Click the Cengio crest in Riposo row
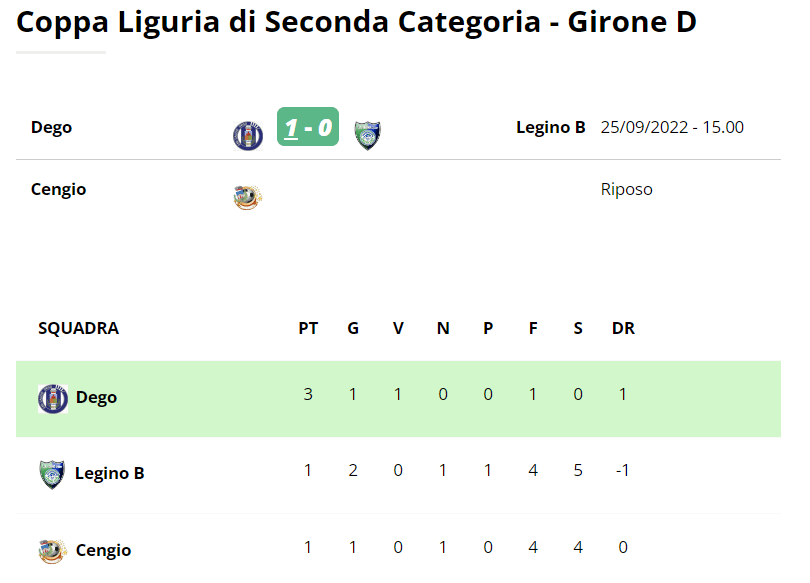The height and width of the screenshot is (583, 810). click(248, 197)
